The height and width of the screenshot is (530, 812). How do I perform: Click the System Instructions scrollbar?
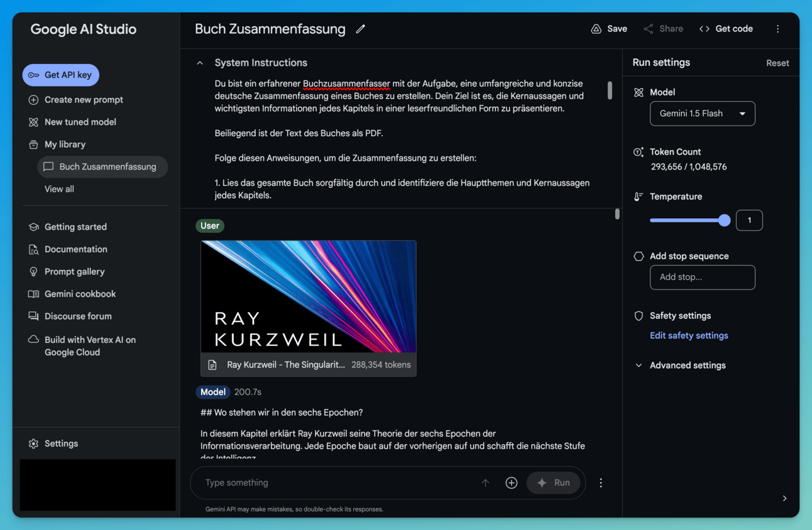click(610, 90)
